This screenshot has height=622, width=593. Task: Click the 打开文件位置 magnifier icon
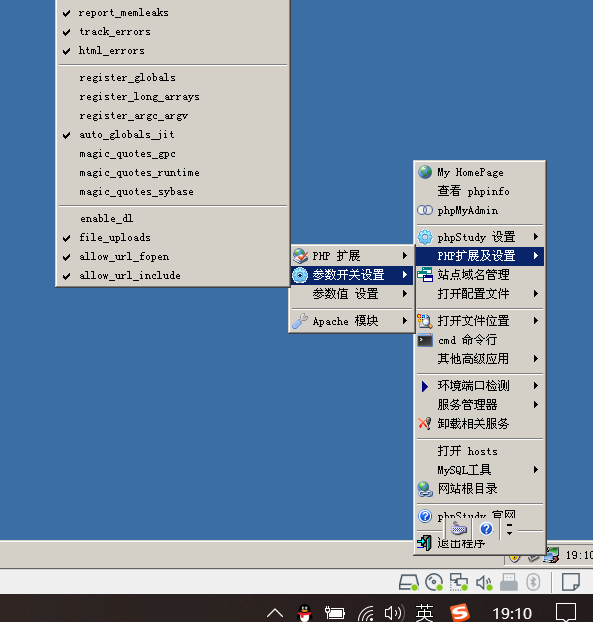point(425,321)
